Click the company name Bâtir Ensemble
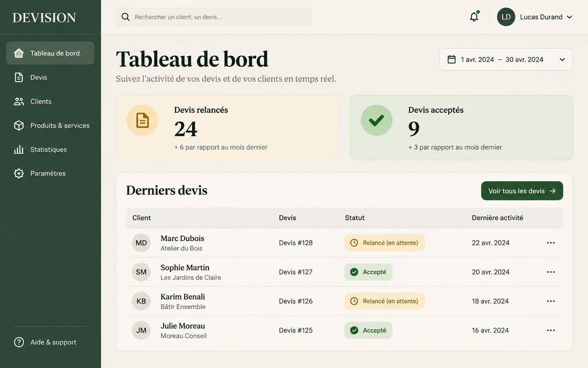The height and width of the screenshot is (368, 588). pos(183,307)
